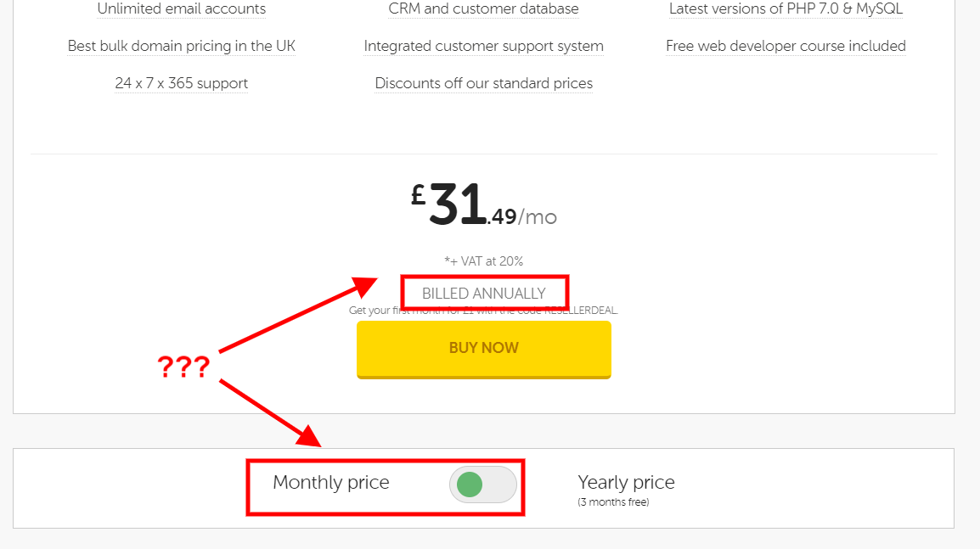Click the pound currency symbol
The width and height of the screenshot is (980, 549).
(418, 196)
